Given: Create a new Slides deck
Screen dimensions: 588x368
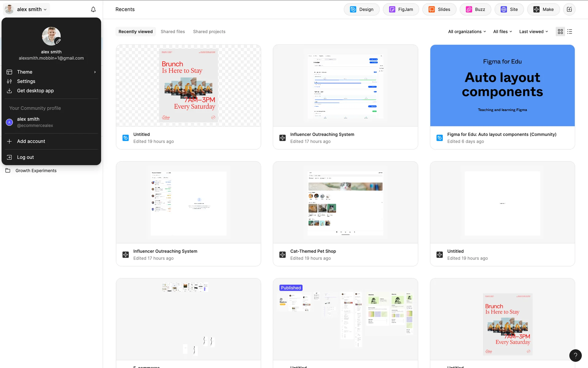Looking at the screenshot, I should tap(439, 10).
